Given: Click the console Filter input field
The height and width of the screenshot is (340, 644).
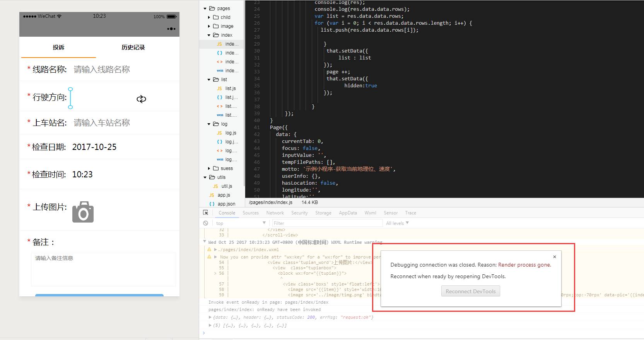Looking at the screenshot, I should tap(327, 223).
